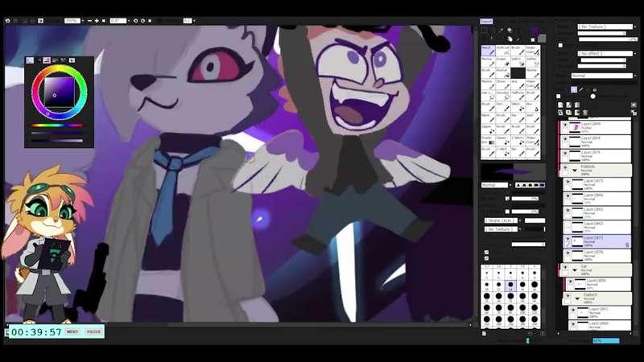Toggle the preserve opacity lock icon
Viewport: 644px width, 362px height.
pos(574,89)
